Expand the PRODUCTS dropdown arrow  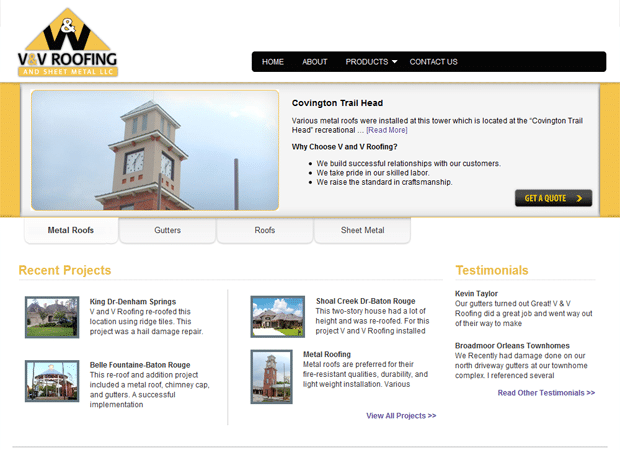pyautogui.click(x=394, y=62)
